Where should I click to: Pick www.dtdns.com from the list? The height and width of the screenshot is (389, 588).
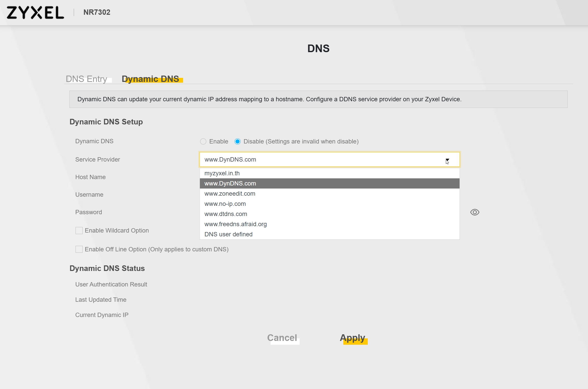point(226,214)
